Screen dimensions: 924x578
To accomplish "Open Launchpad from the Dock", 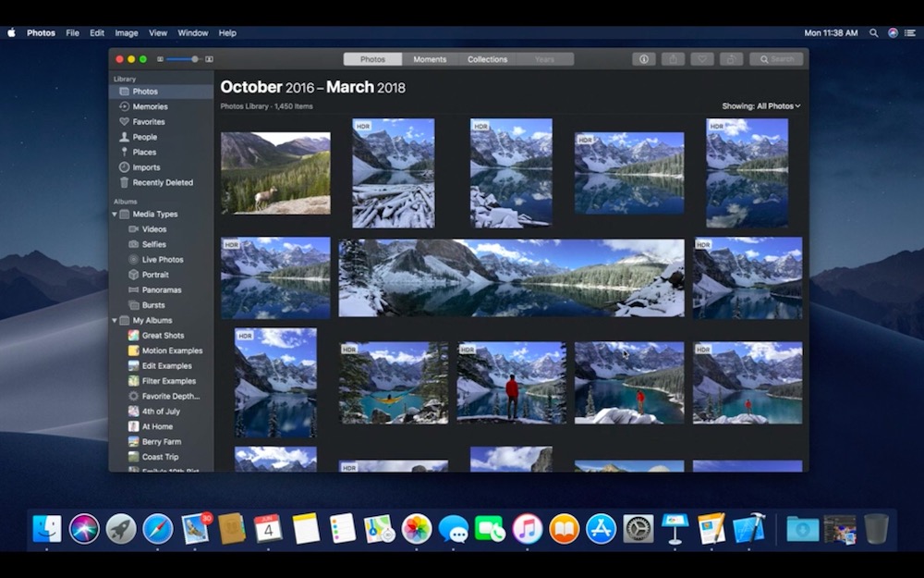I will pyautogui.click(x=121, y=528).
